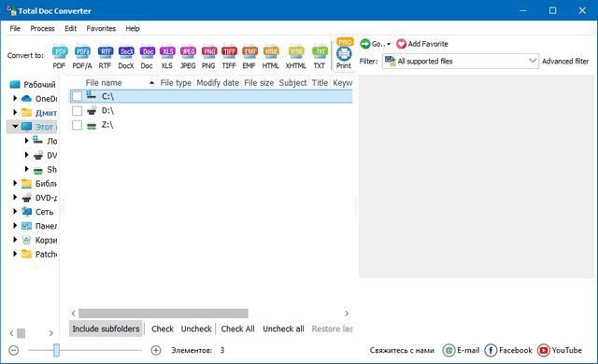The image size is (598, 364).
Task: Expand the Сеть network node
Action: 15,212
